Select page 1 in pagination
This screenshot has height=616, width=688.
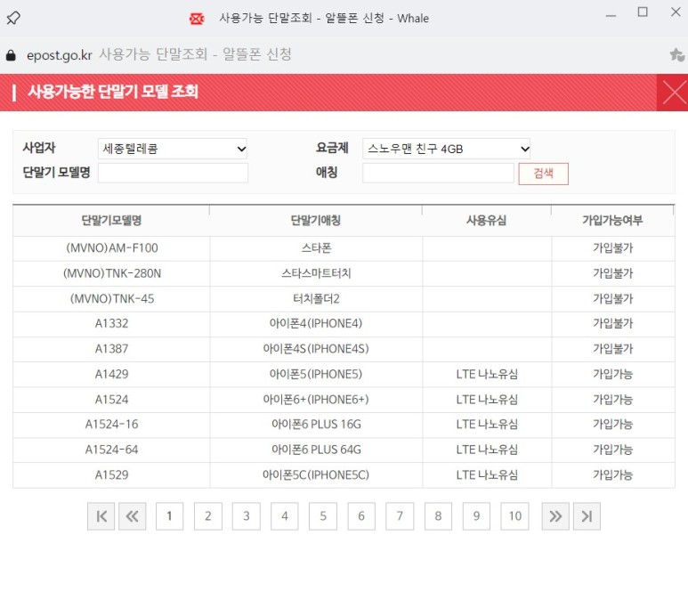click(169, 516)
